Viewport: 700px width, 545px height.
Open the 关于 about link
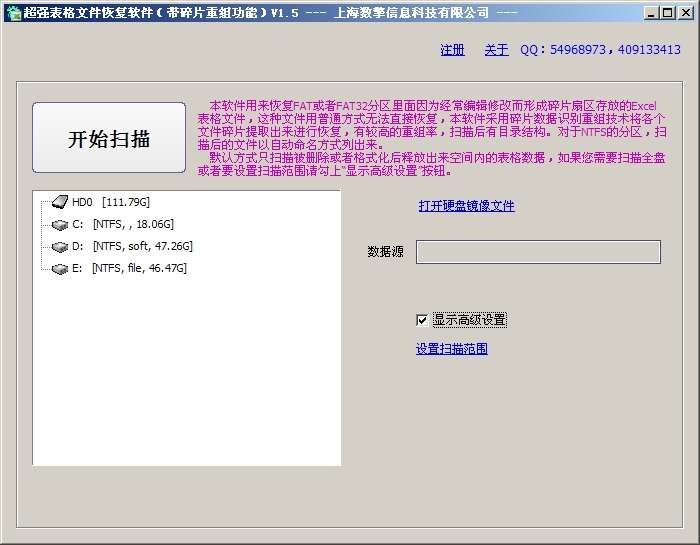[496, 50]
